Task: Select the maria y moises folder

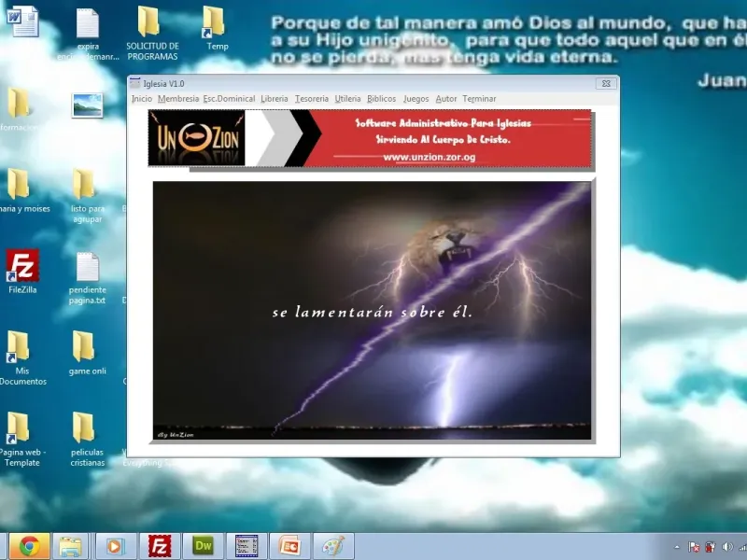Action: click(x=21, y=190)
